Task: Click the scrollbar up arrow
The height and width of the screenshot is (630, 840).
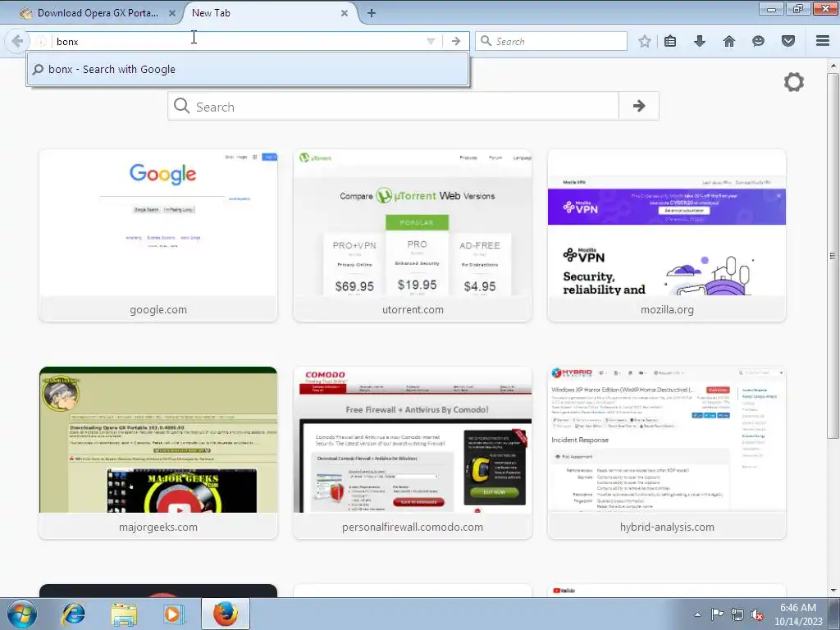Action: coord(833,66)
